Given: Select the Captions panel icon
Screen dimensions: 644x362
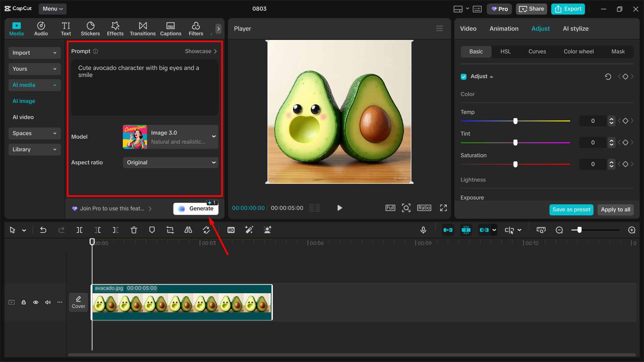Looking at the screenshot, I should point(170,29).
